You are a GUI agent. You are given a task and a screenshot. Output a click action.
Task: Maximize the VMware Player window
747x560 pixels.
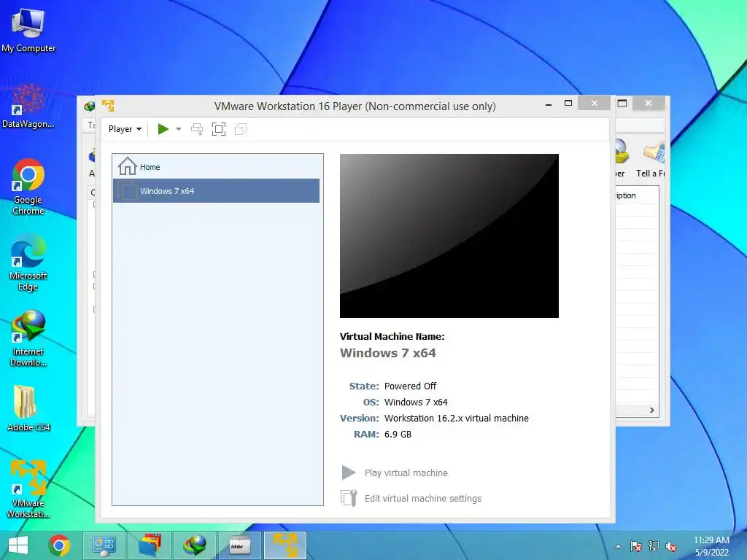pos(568,104)
